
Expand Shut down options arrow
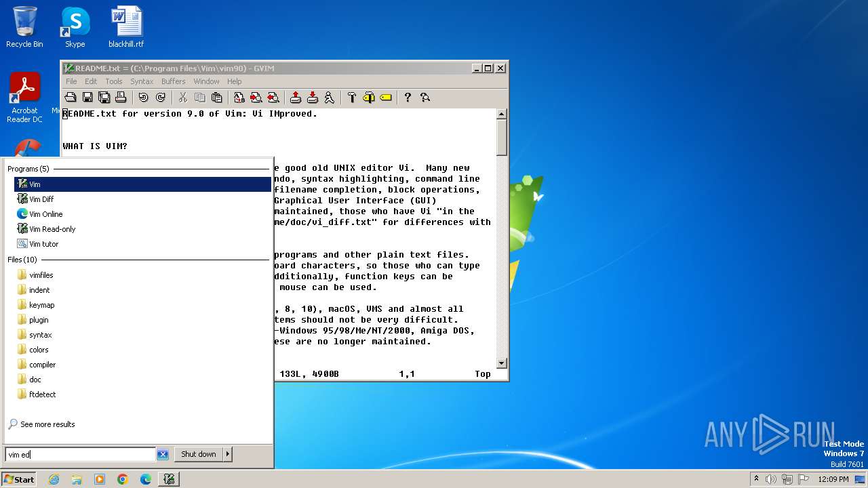point(228,454)
